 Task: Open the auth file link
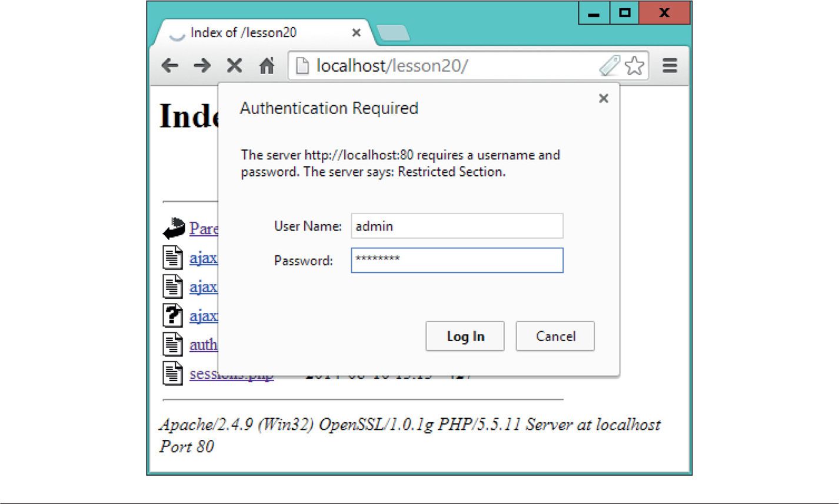coord(204,345)
